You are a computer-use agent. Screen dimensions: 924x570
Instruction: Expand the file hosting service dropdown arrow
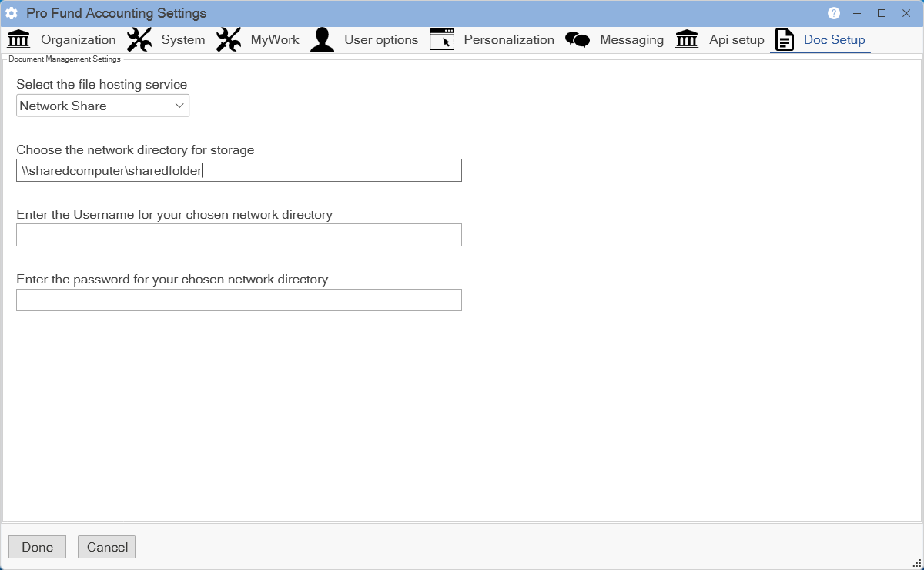click(x=179, y=106)
